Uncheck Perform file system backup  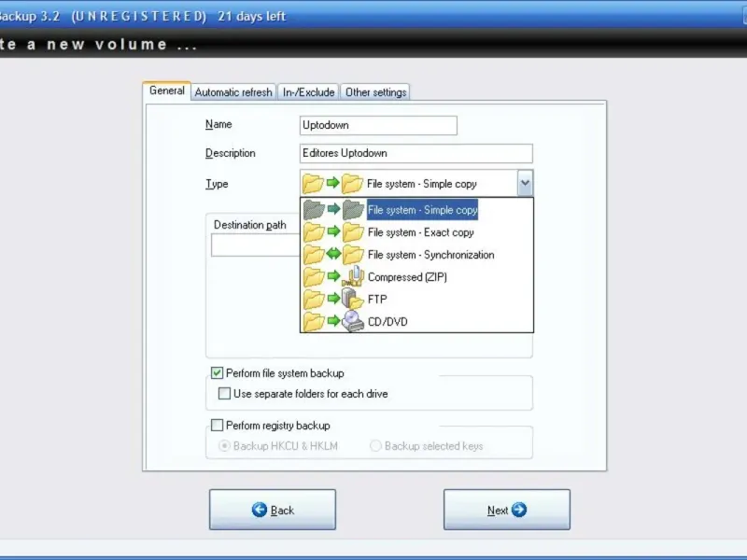(217, 372)
